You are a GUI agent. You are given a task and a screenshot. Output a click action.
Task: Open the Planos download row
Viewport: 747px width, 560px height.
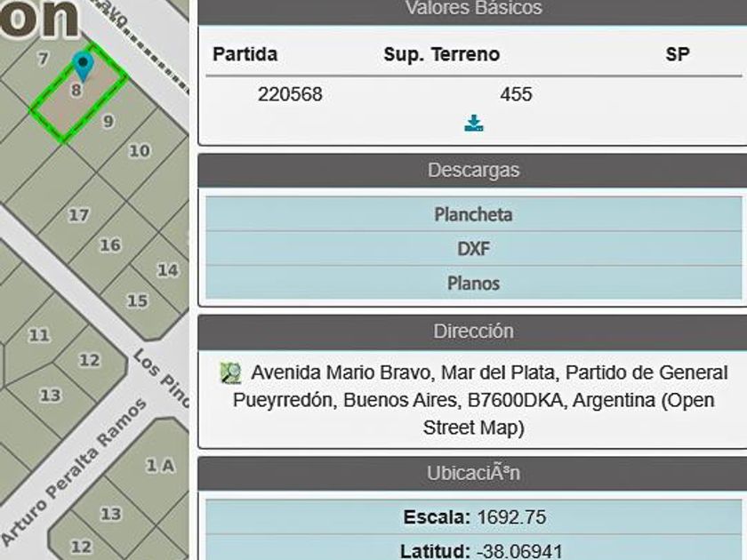click(473, 283)
